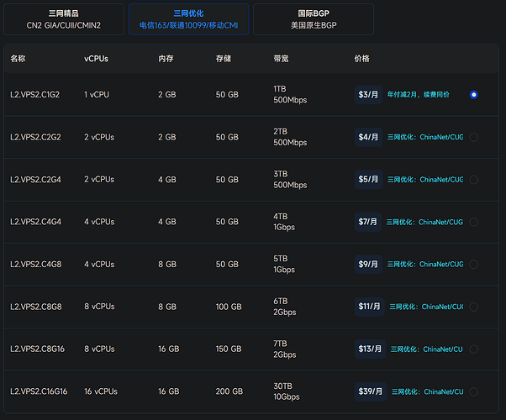506x420 pixels.
Task: Click the 16 vCPUs cell
Action: 101,391
